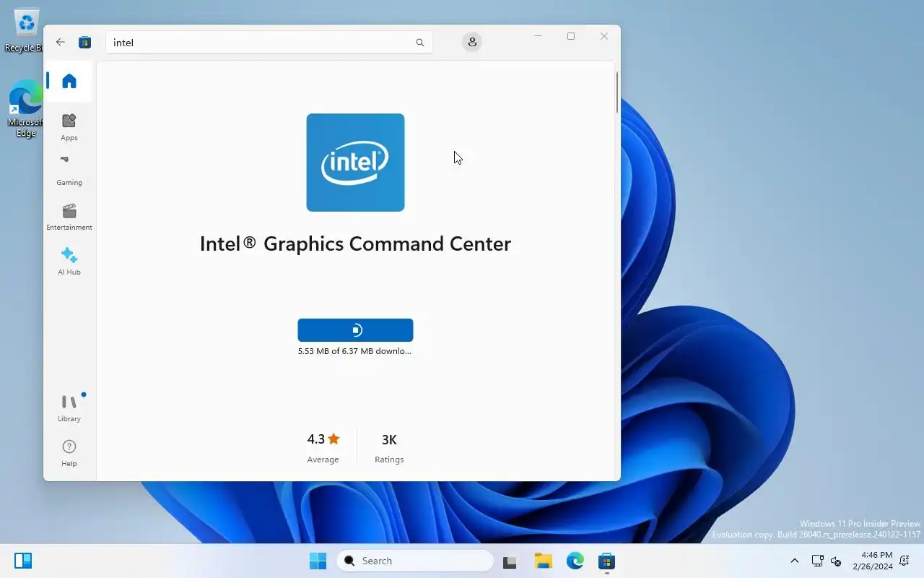Click the Intel app logo thumbnail

(355, 163)
